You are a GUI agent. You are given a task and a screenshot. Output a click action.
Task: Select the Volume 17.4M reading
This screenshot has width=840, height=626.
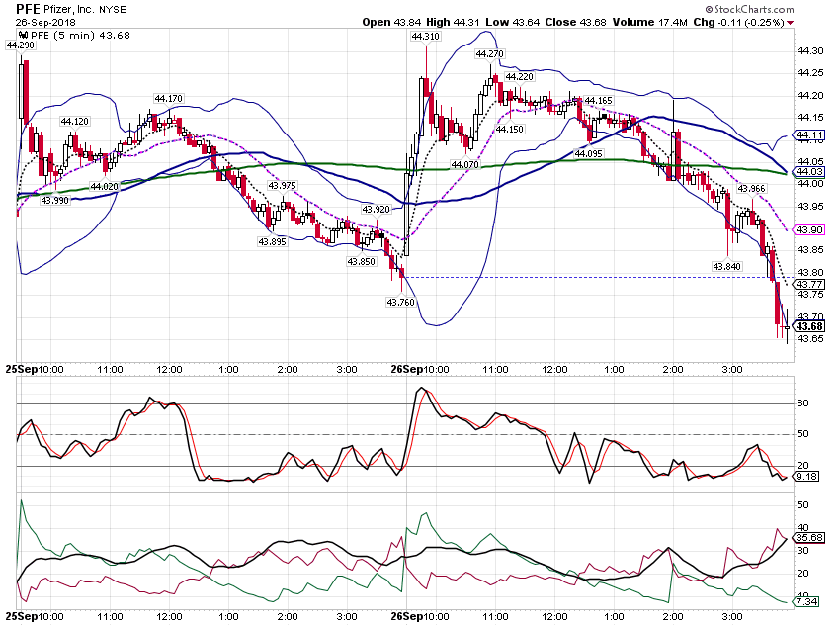tap(650, 22)
